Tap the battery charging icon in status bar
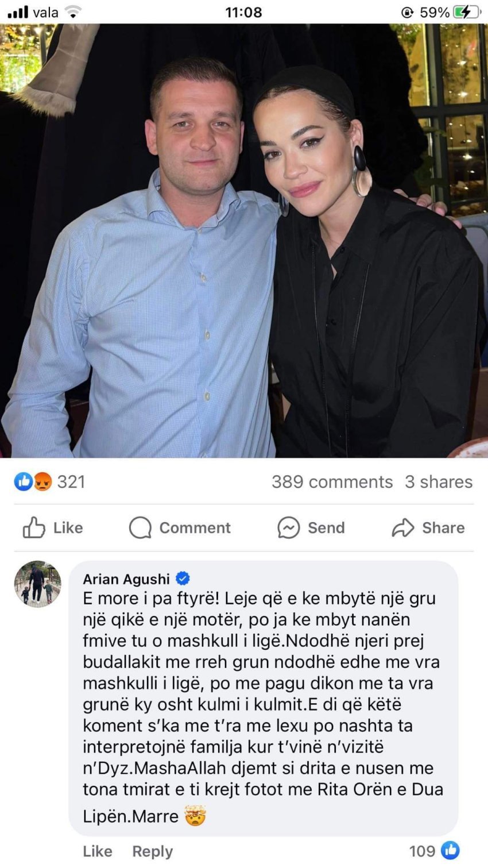 coord(466,11)
